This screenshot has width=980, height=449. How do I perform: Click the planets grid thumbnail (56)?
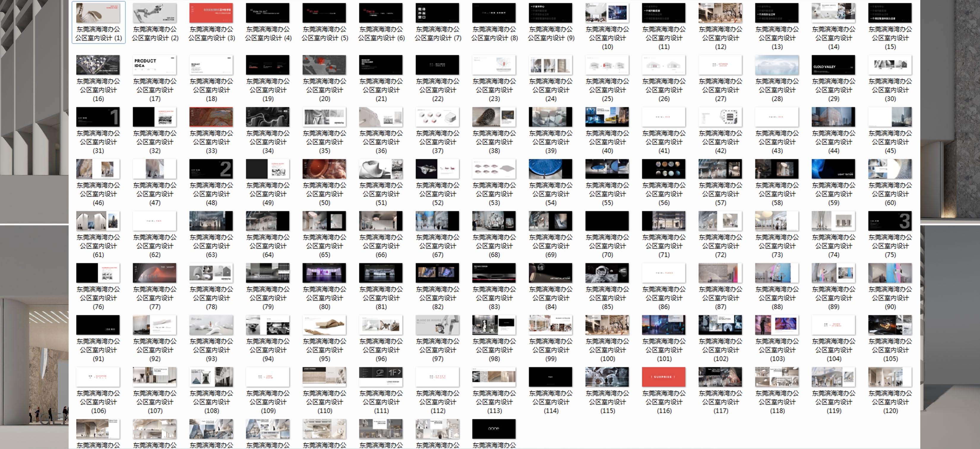click(x=663, y=169)
